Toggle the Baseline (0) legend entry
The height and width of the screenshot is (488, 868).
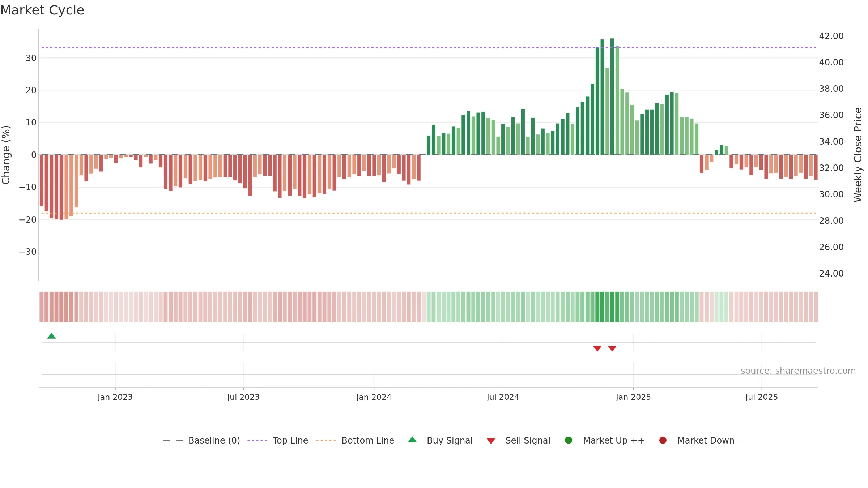coord(201,440)
